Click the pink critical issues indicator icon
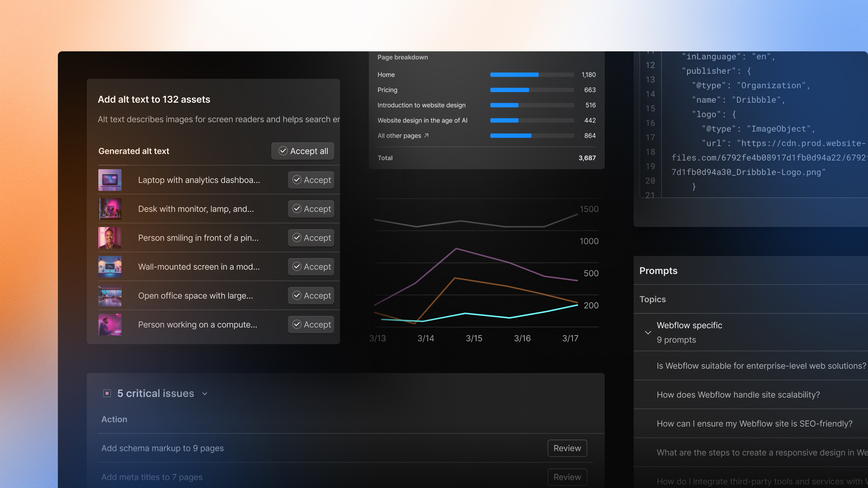 tap(107, 393)
